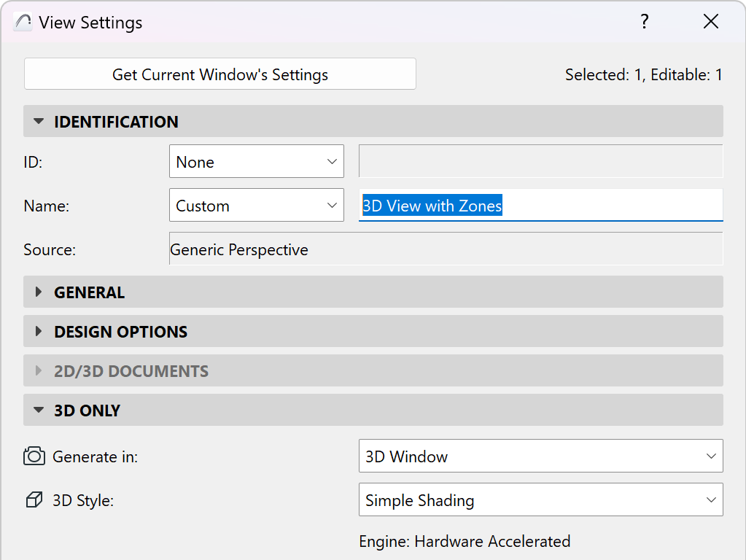Click the Engine: Hardware Accelerated text
Screen dimensions: 746x560
(x=465, y=541)
